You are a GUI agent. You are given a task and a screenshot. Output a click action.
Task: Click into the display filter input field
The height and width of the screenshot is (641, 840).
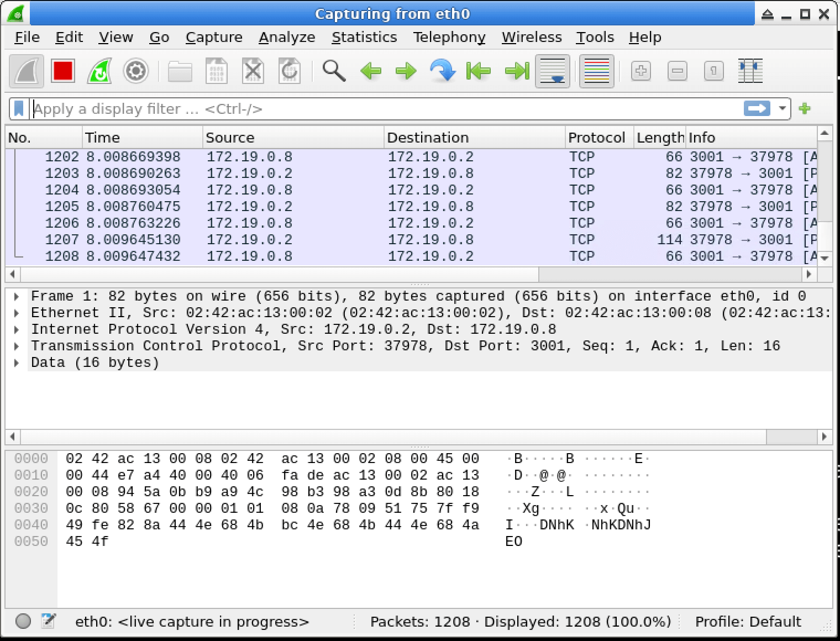tap(387, 109)
